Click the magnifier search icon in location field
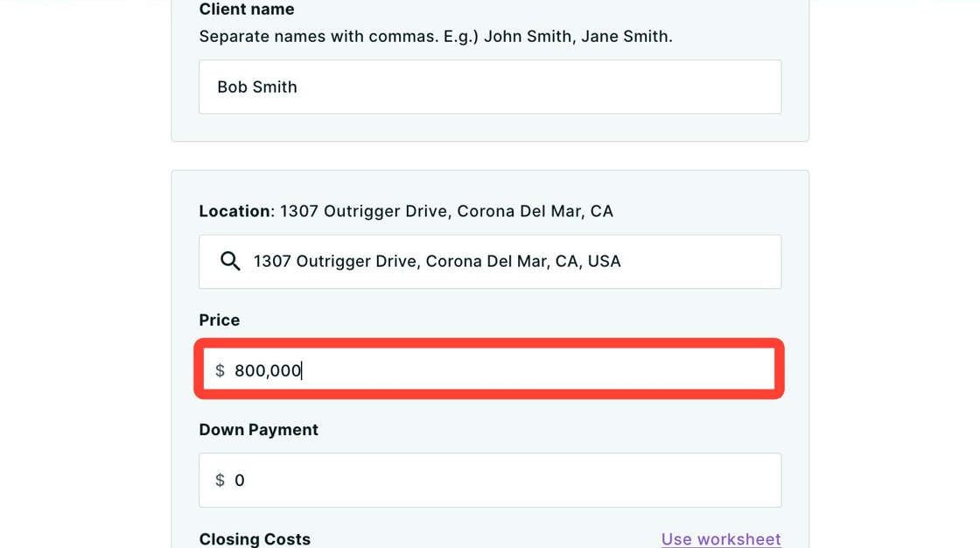The height and width of the screenshot is (548, 980). [230, 261]
